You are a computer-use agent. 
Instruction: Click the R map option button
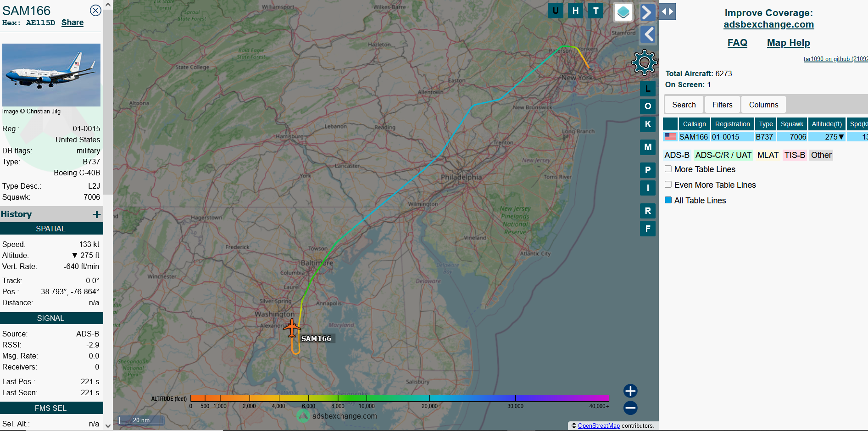click(648, 211)
